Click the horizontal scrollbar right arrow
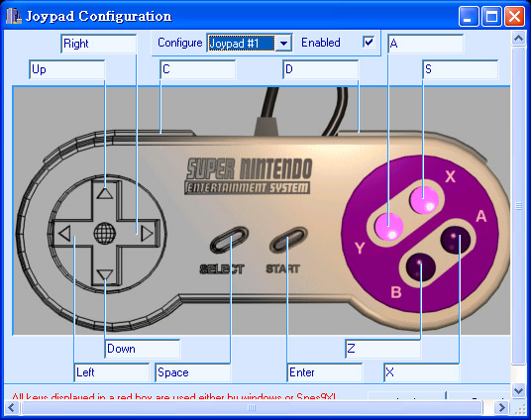 pyautogui.click(x=502, y=407)
